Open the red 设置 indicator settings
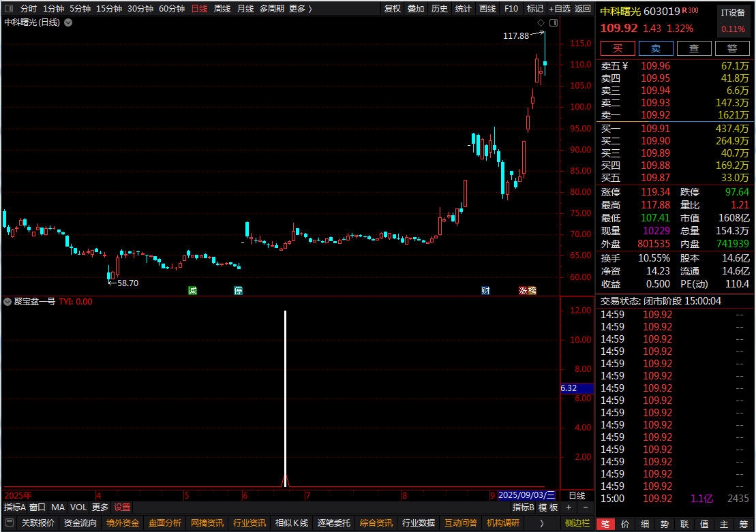756x532 pixels. click(122, 507)
